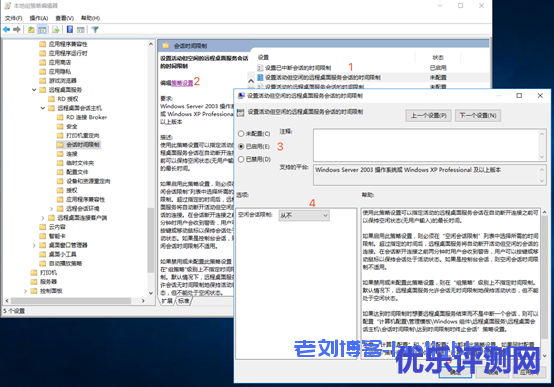Click the Export list toolbar icon

click(x=55, y=30)
